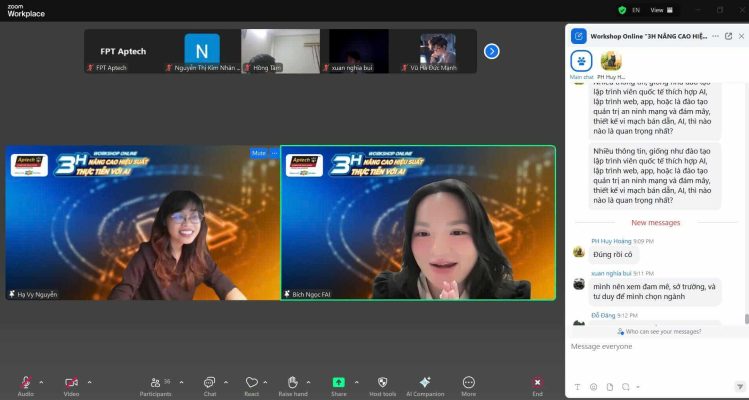Click the red End meeting button
Viewport: 749px width, 400px height.
pyautogui.click(x=537, y=383)
